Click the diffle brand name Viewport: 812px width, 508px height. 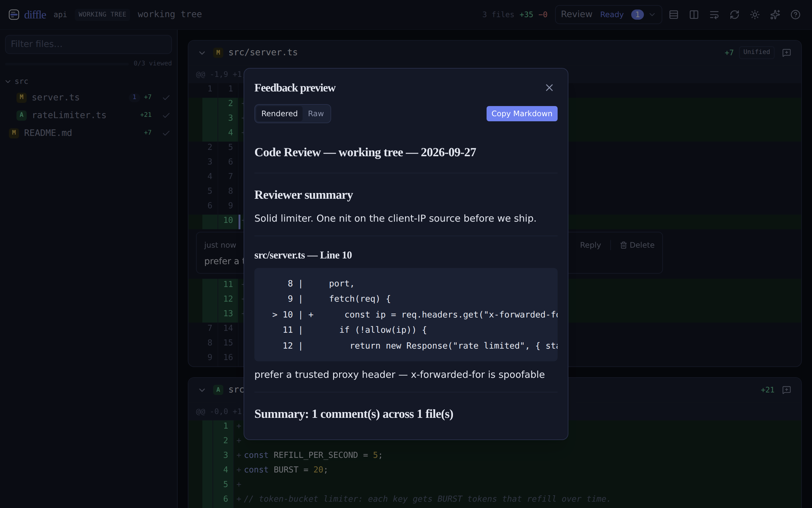[35, 15]
